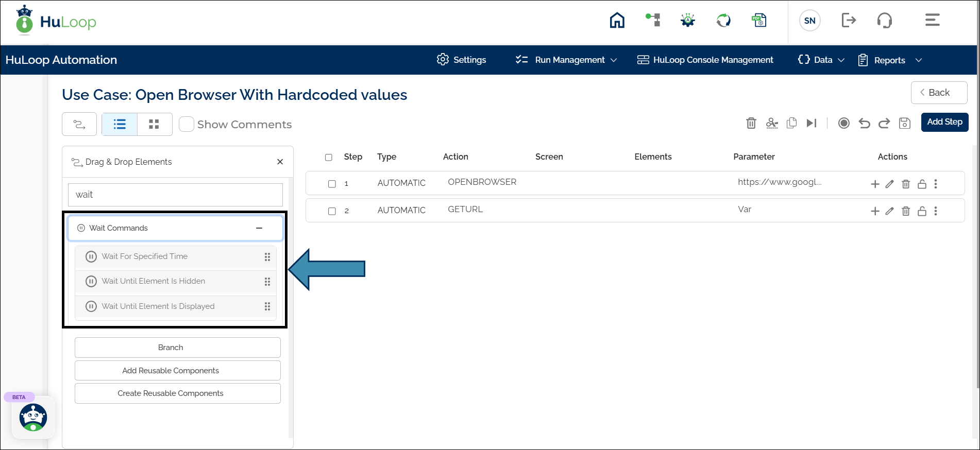Switch to list view
Image resolution: width=980 pixels, height=450 pixels.
coord(120,124)
